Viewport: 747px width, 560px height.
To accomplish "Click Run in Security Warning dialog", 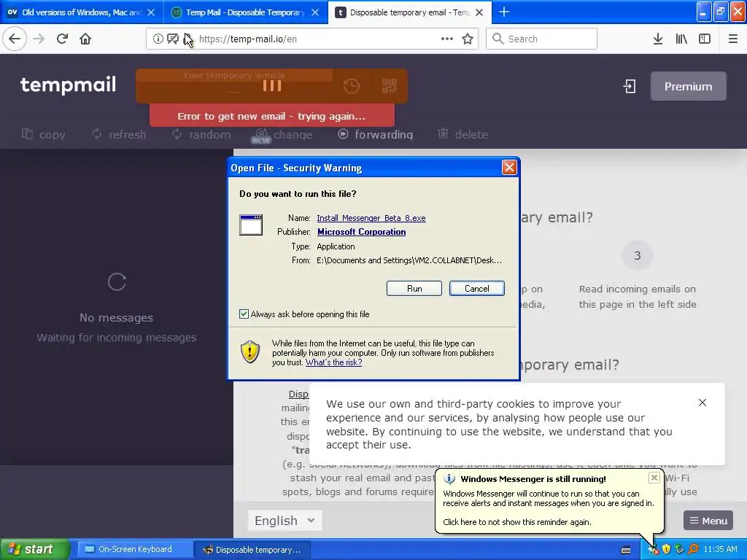I will 414,289.
